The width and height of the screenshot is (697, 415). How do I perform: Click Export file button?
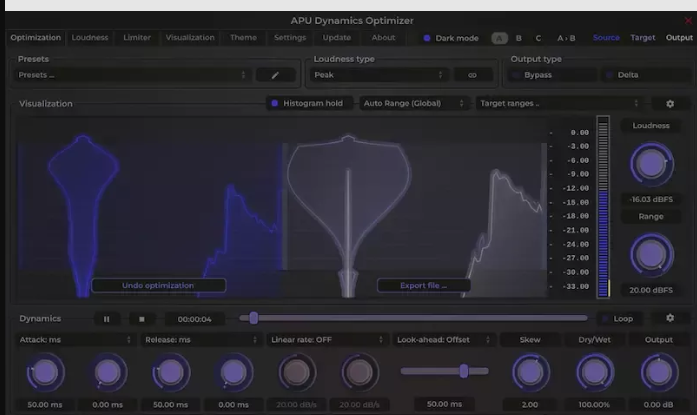point(423,285)
